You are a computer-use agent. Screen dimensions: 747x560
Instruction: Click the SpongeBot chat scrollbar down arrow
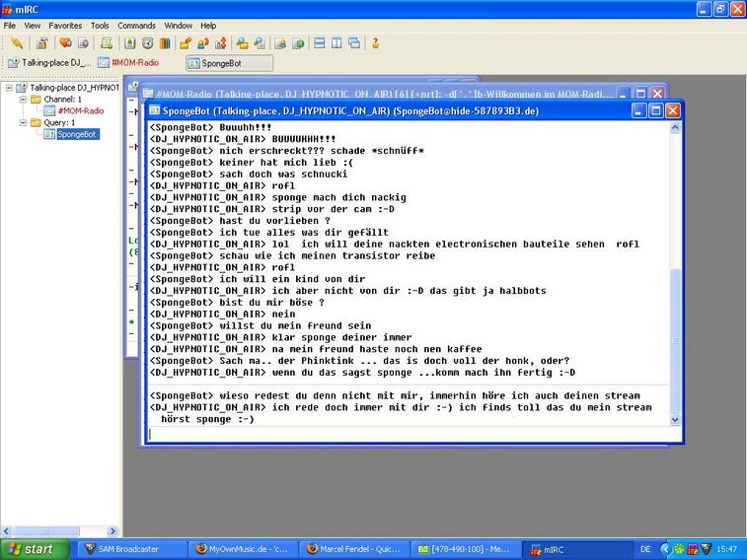tap(675, 419)
